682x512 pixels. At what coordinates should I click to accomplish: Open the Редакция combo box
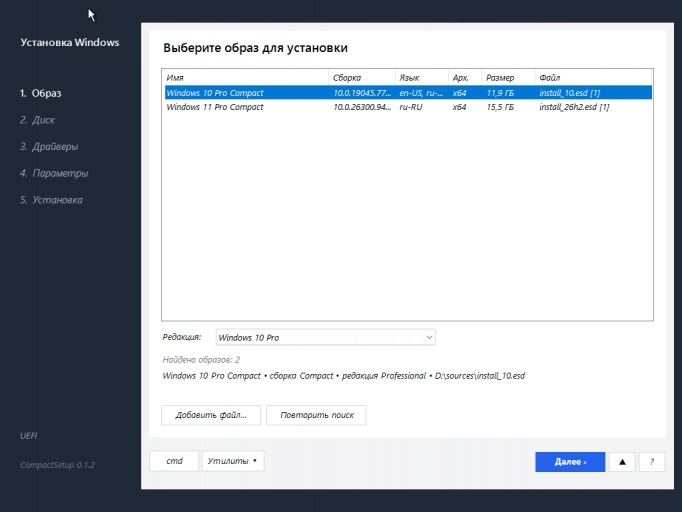[325, 338]
